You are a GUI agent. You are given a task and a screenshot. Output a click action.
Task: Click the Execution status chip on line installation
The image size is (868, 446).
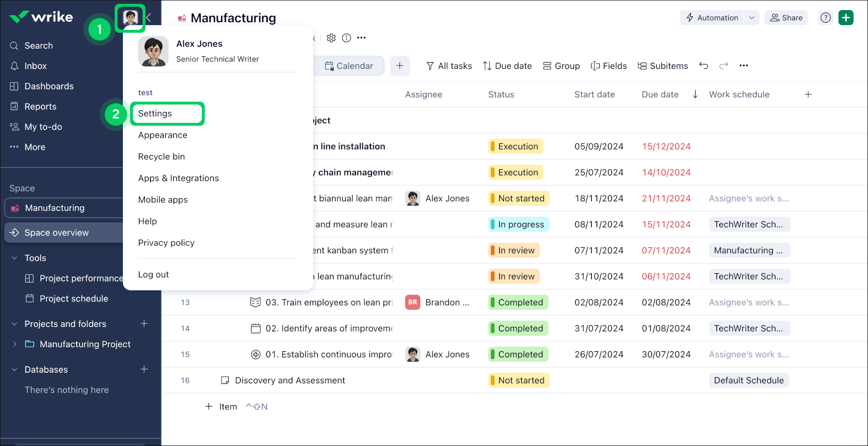[515, 146]
